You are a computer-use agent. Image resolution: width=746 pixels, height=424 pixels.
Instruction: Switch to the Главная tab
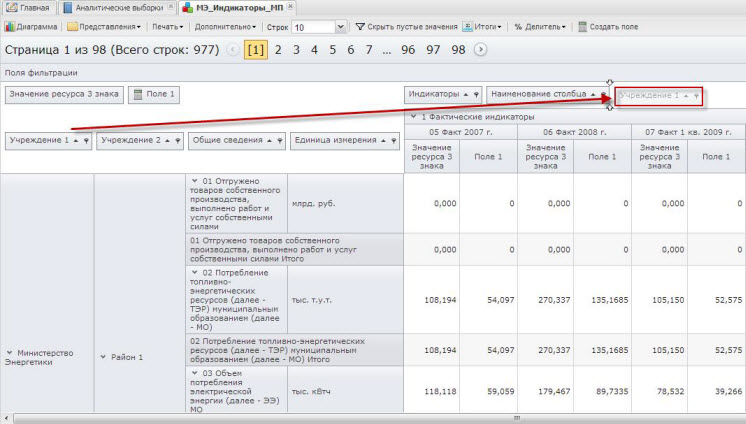28,8
